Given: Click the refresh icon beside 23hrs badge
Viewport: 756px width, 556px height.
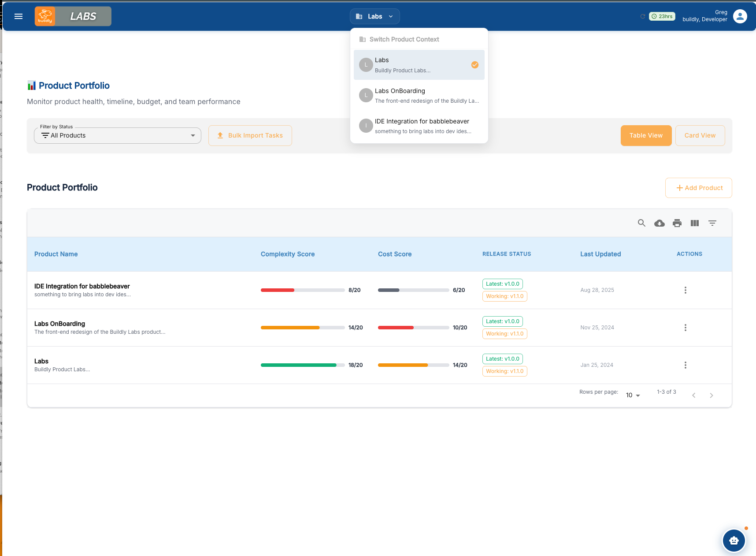Looking at the screenshot, I should 642,16.
